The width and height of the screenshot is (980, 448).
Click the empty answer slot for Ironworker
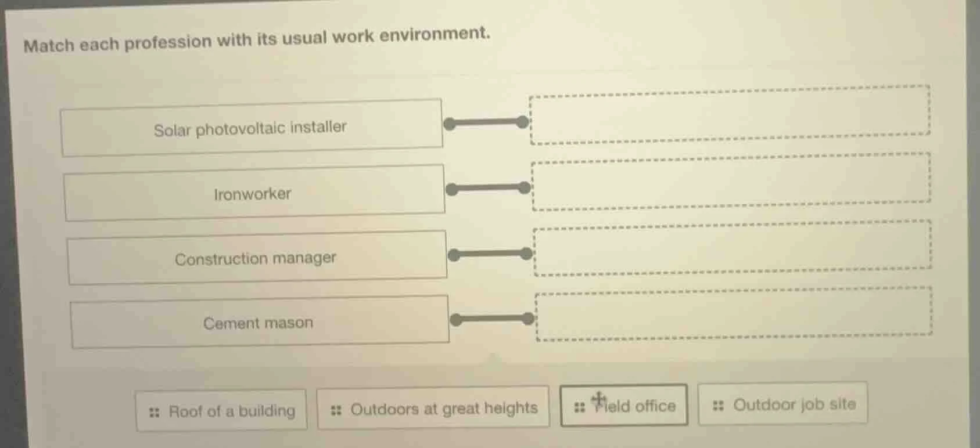[731, 180]
